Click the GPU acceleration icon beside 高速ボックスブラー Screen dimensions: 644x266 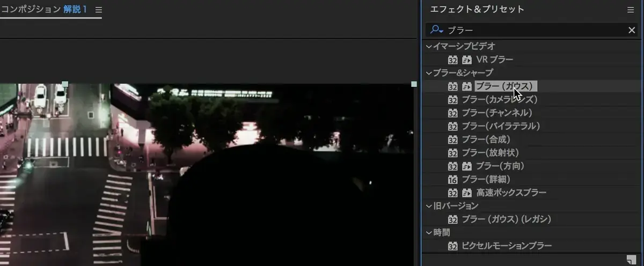pyautogui.click(x=467, y=193)
